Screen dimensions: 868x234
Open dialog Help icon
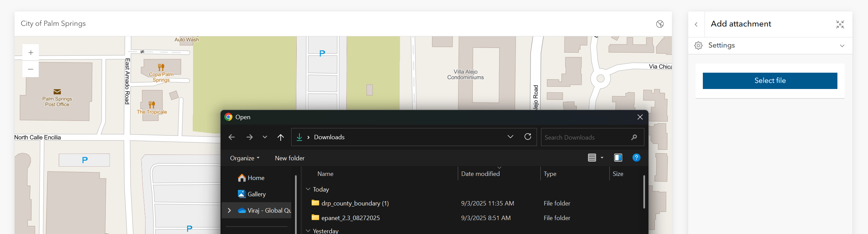coord(636,158)
